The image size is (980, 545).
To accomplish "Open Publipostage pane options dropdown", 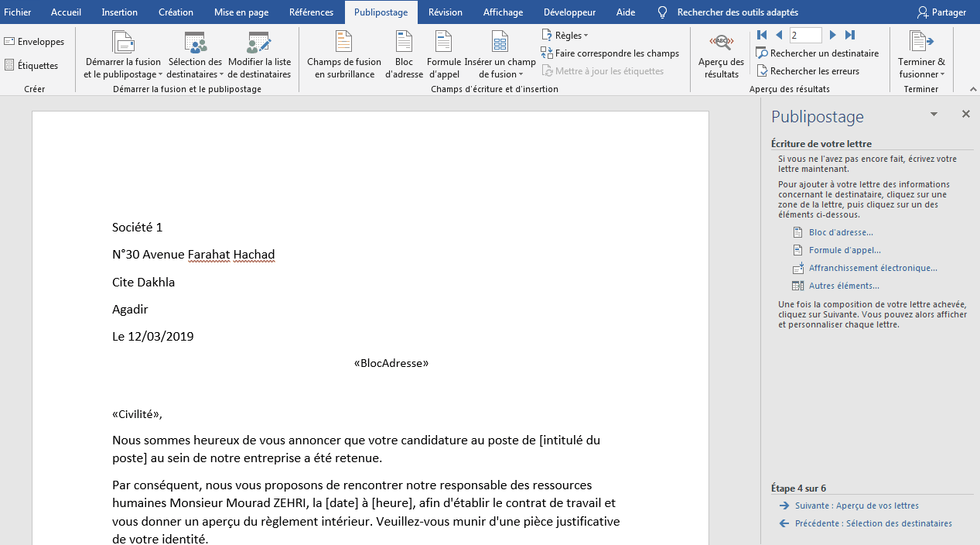I will (934, 114).
